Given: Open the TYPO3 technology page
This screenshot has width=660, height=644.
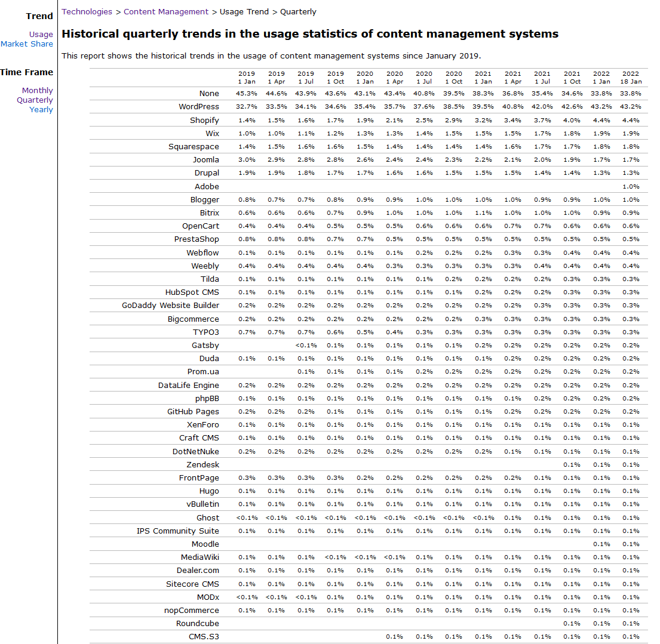Looking at the screenshot, I should click(205, 332).
